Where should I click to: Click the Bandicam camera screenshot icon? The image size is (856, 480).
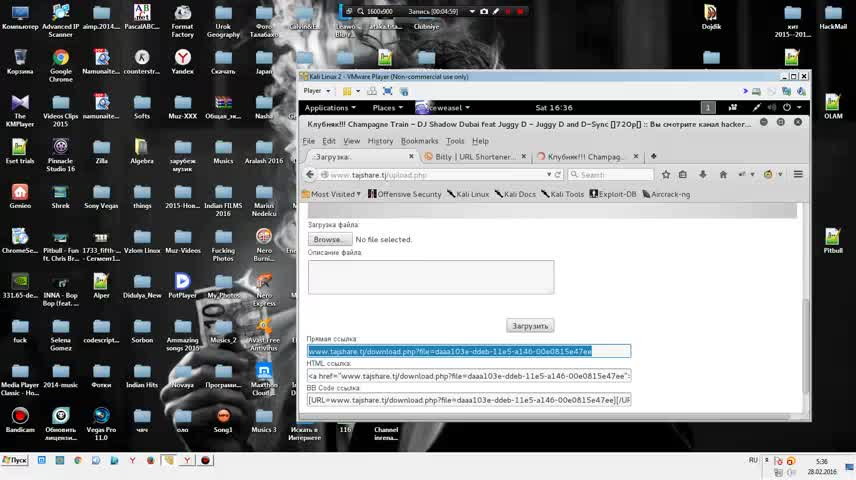pyautogui.click(x=484, y=11)
